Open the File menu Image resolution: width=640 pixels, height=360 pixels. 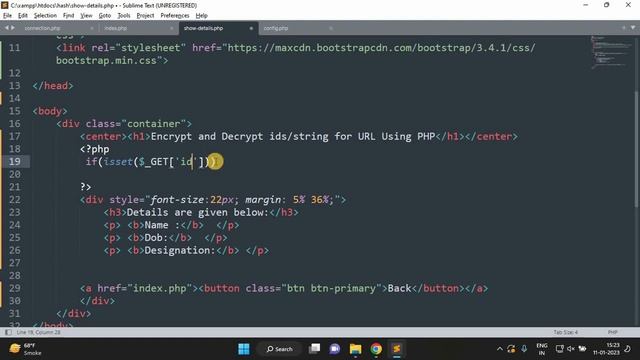click(7, 16)
